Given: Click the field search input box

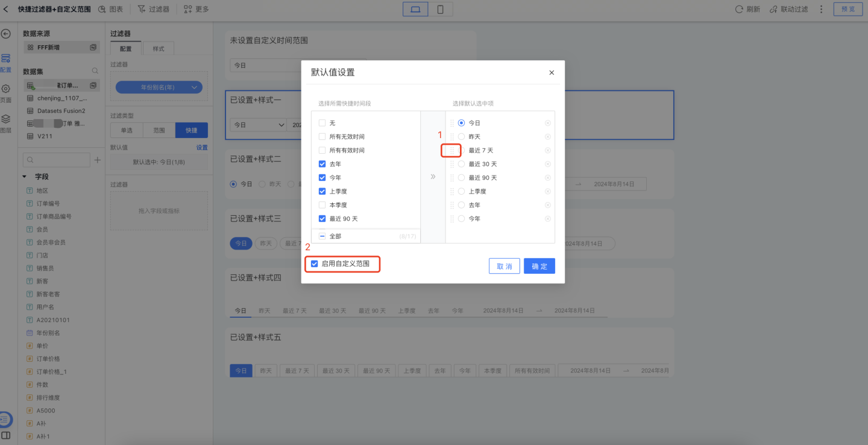Looking at the screenshot, I should click(x=56, y=160).
